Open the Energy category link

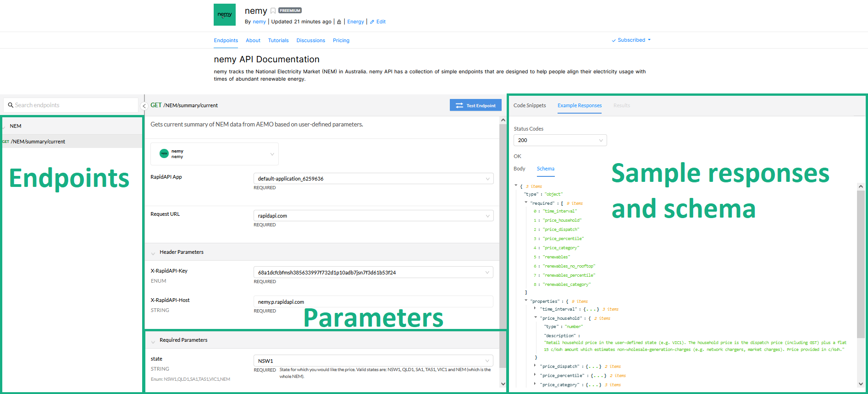355,22
